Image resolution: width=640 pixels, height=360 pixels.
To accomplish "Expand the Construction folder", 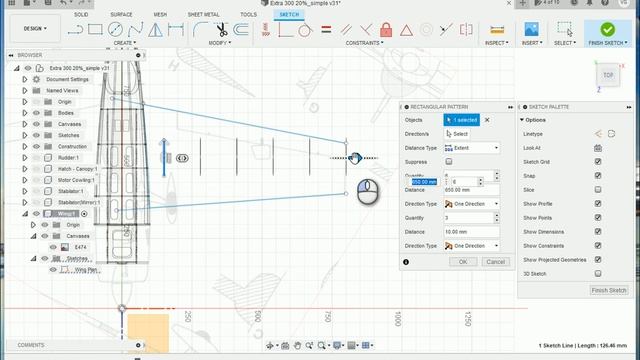I will (x=24, y=146).
